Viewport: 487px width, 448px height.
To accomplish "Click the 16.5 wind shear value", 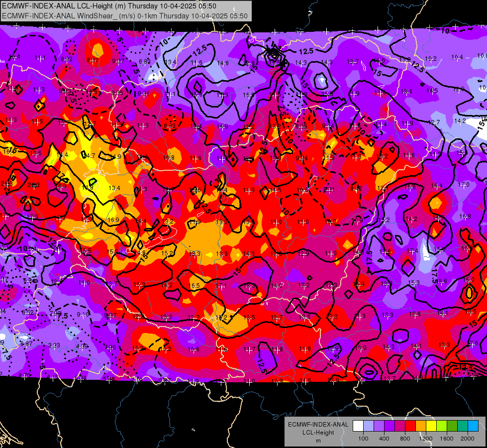I will coord(194,285).
